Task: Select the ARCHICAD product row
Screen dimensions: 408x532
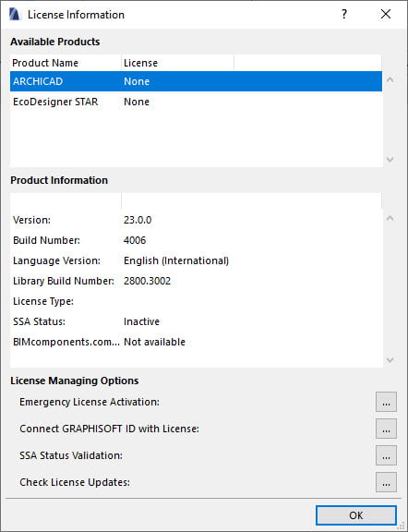Action: 196,81
